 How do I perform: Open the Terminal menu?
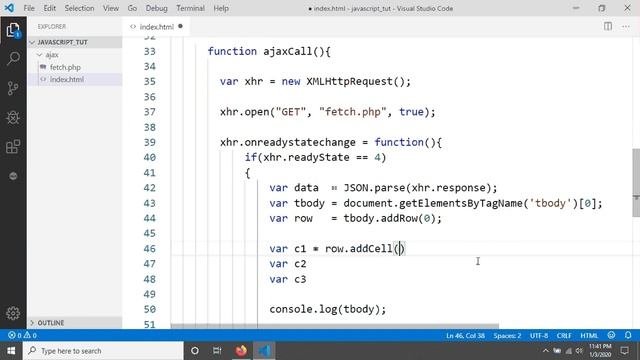[190, 8]
